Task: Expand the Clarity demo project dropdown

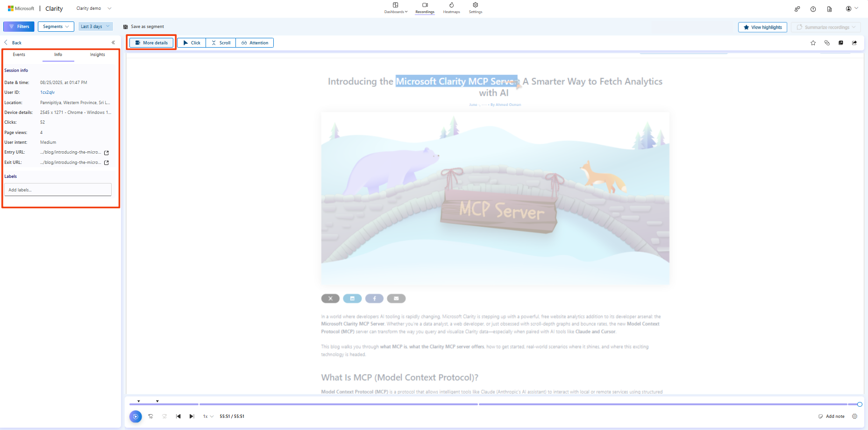Action: tap(94, 8)
